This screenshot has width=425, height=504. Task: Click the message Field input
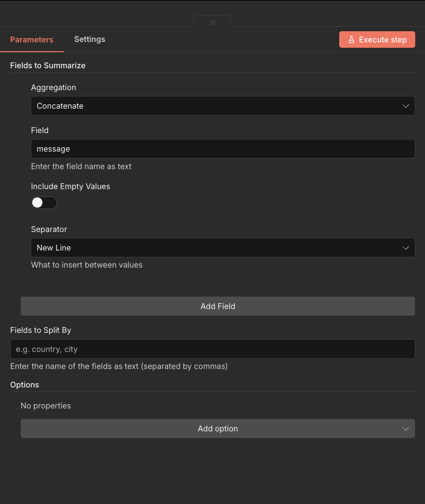tap(223, 149)
